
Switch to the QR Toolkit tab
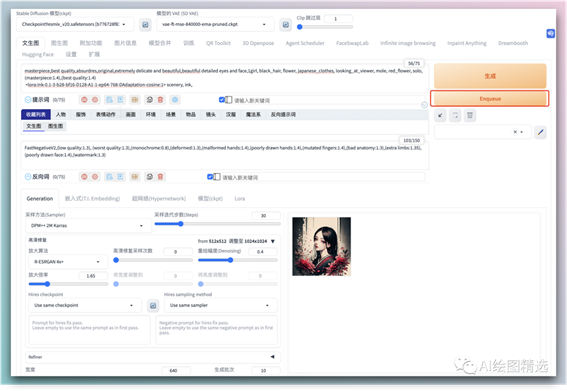click(218, 43)
